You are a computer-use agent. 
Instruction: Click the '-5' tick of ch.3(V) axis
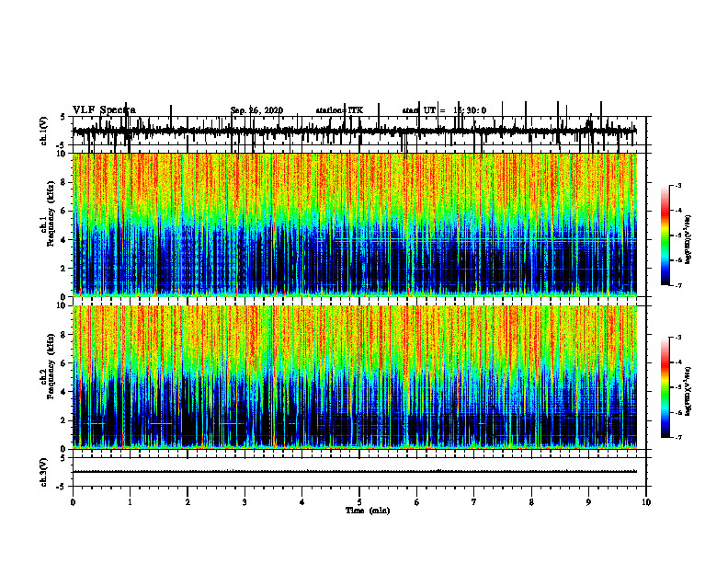[x=62, y=488]
